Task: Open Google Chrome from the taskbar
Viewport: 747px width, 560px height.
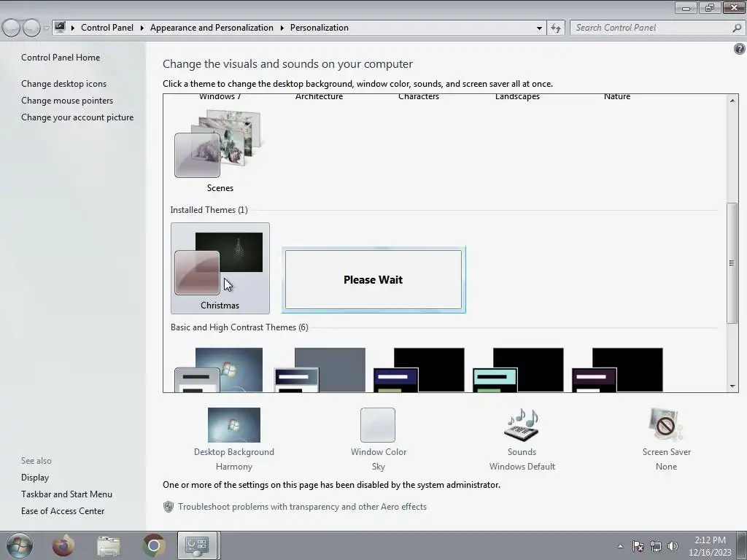Action: [153, 545]
